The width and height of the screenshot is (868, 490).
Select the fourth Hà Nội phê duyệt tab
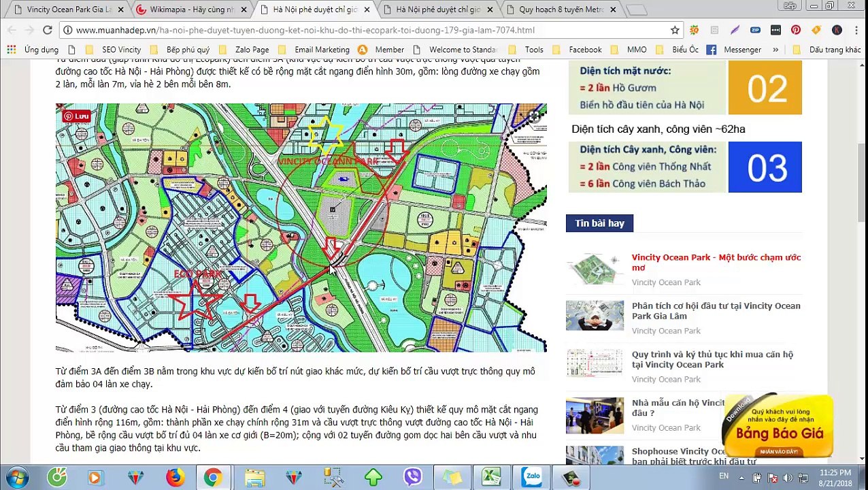tap(437, 10)
